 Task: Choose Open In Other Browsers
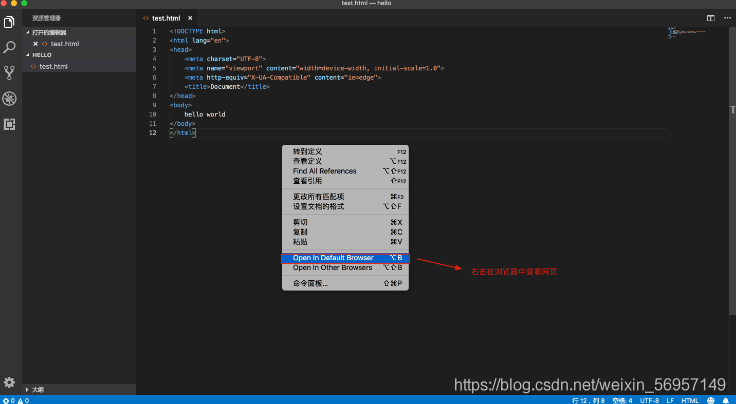[345, 267]
